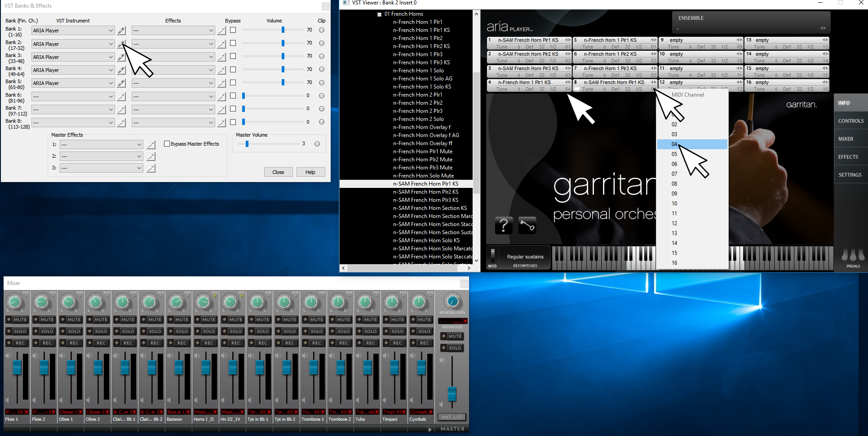Click the ARIA Player help question mark icon
868x436 pixels.
(503, 225)
